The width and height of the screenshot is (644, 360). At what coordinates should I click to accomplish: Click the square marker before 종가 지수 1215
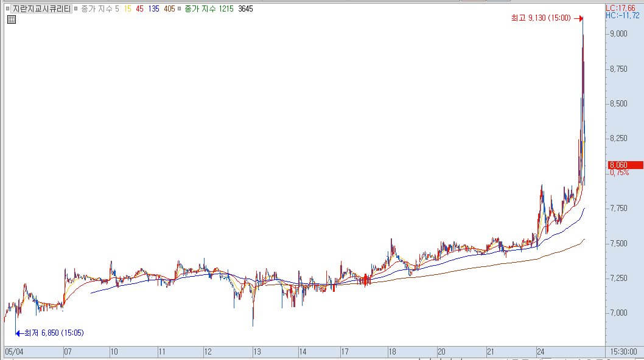click(179, 9)
